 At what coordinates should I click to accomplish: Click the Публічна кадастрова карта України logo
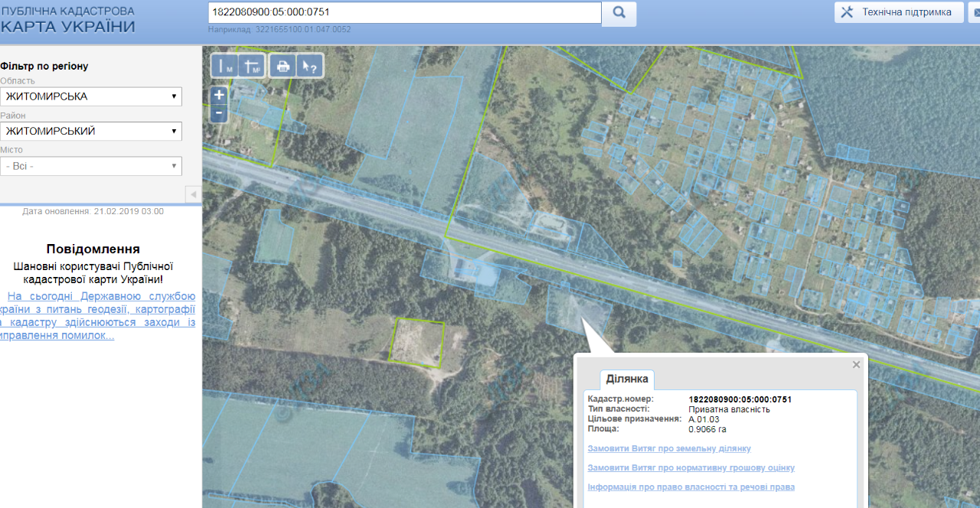67,20
